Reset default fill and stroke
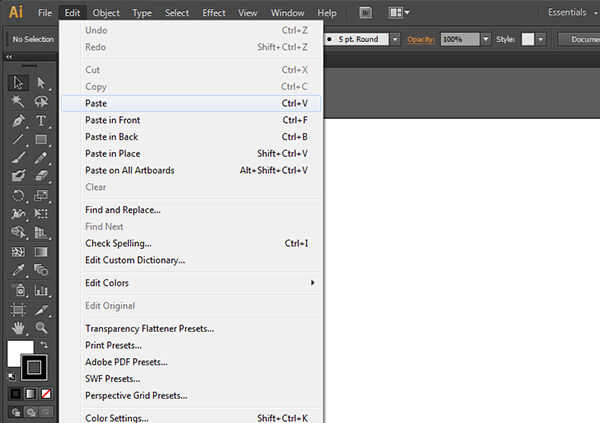This screenshot has width=600, height=423. pyautogui.click(x=12, y=377)
